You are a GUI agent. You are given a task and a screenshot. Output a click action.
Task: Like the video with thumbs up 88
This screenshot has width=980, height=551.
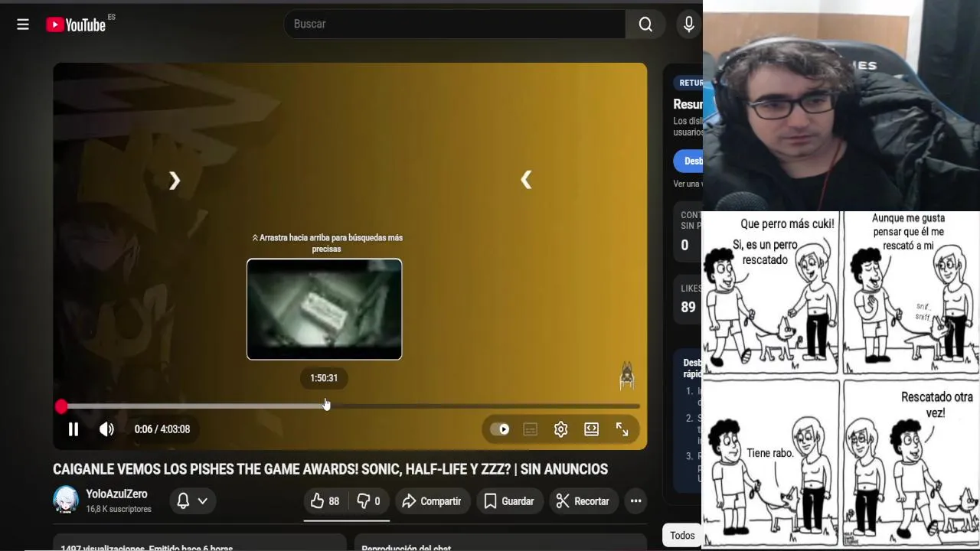[325, 501]
